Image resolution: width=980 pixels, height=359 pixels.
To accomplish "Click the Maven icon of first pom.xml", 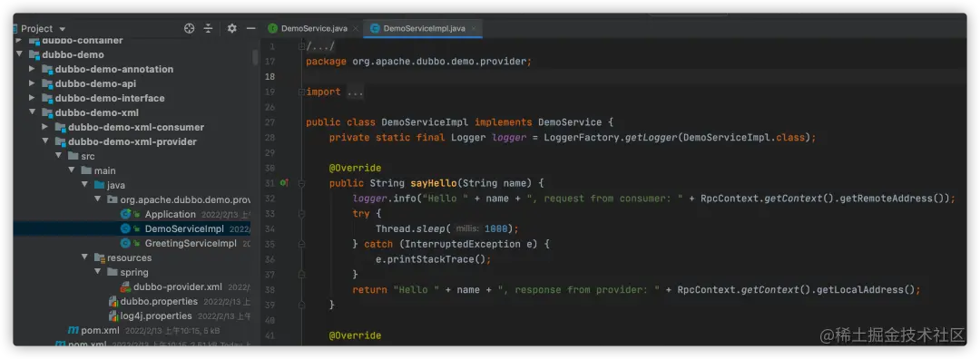I will pyautogui.click(x=73, y=330).
